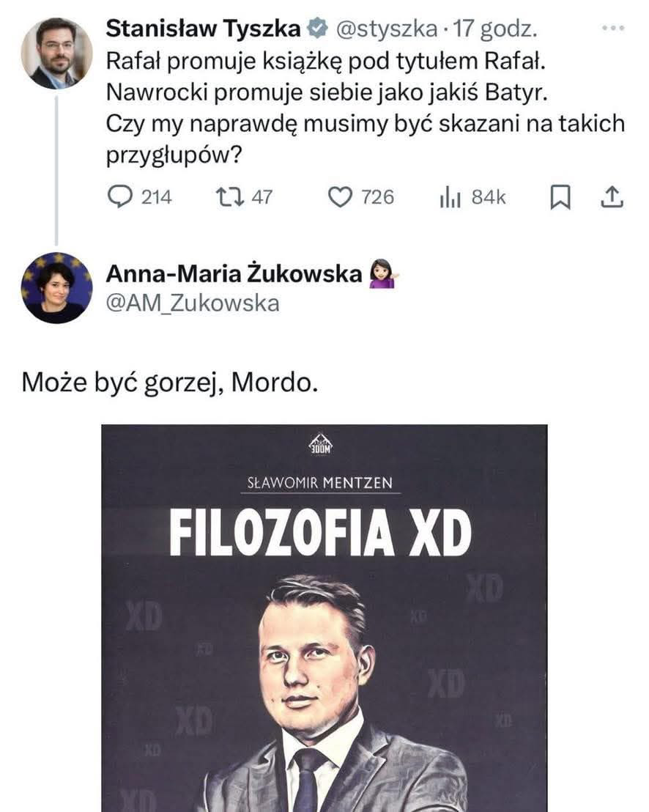Viewport: 649px width, 812px height.
Task: Click the reply text 'Może być gorzej, Mordo.'
Action: [170, 381]
